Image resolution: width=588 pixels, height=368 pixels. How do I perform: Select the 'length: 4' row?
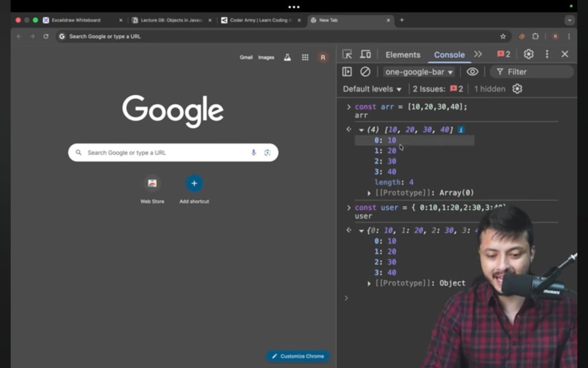point(394,183)
